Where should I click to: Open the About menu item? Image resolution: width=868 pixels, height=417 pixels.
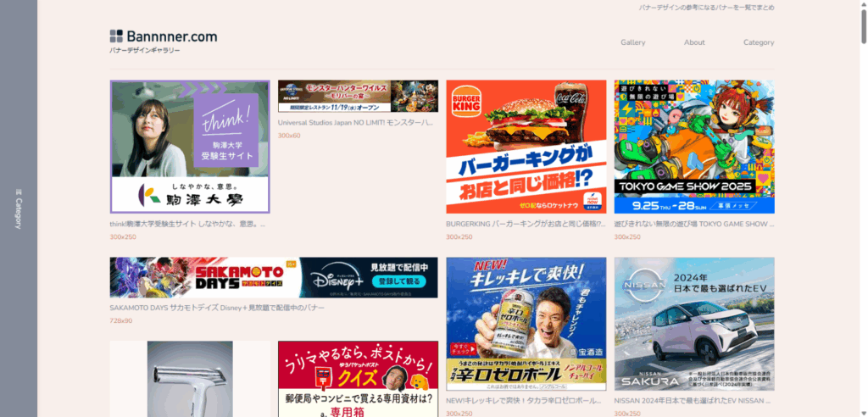(x=694, y=42)
